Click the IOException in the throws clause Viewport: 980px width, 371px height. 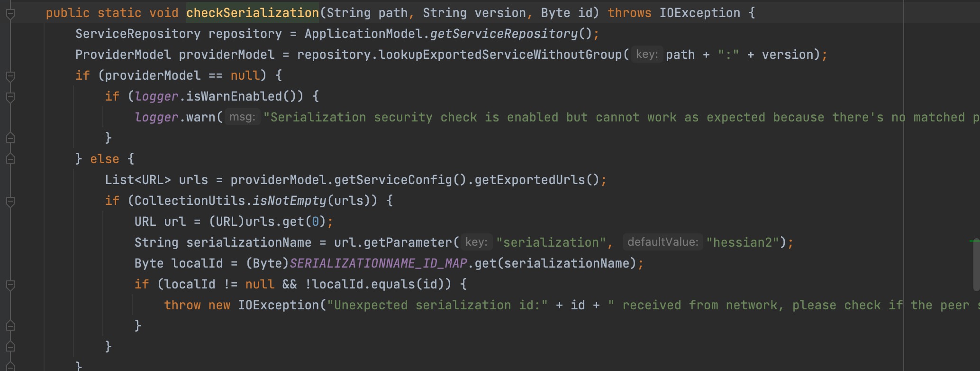tap(699, 13)
